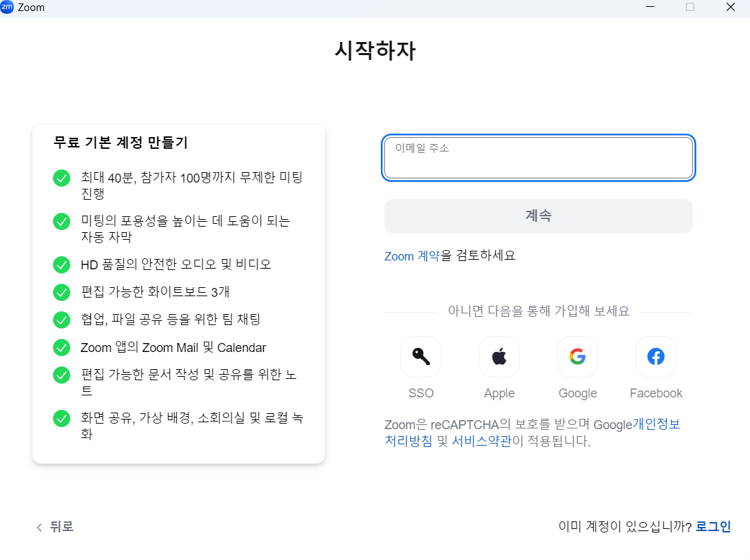Click the checkmark beside 협업, 파일 공유 line

click(62, 320)
